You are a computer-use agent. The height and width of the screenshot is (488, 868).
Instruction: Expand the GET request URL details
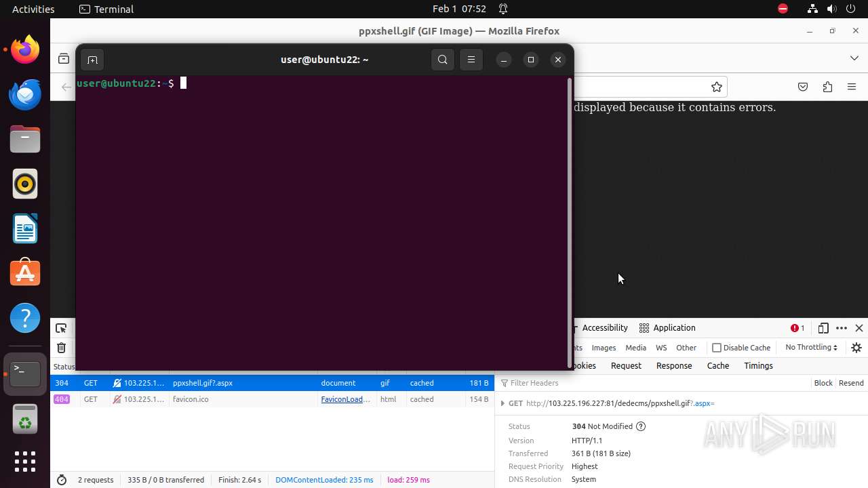click(502, 403)
